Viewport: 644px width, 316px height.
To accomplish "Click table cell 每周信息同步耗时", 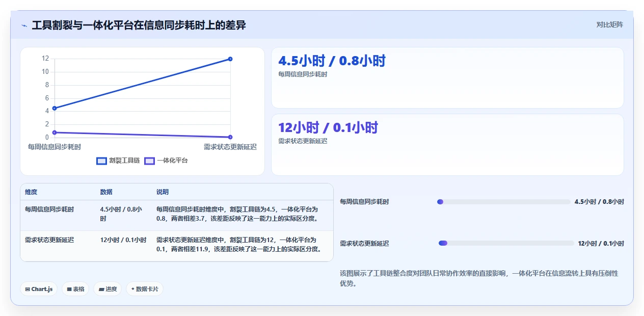I will click(49, 209).
